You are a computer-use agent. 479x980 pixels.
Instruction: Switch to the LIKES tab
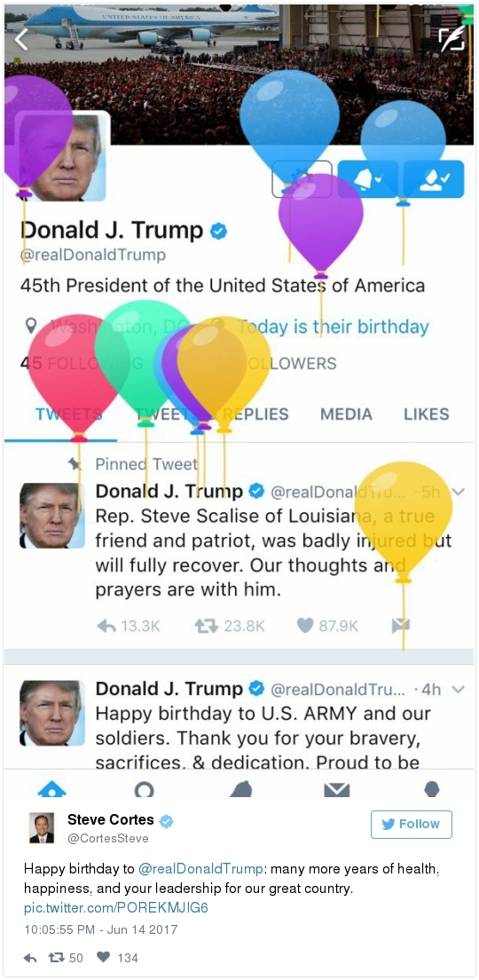click(427, 414)
